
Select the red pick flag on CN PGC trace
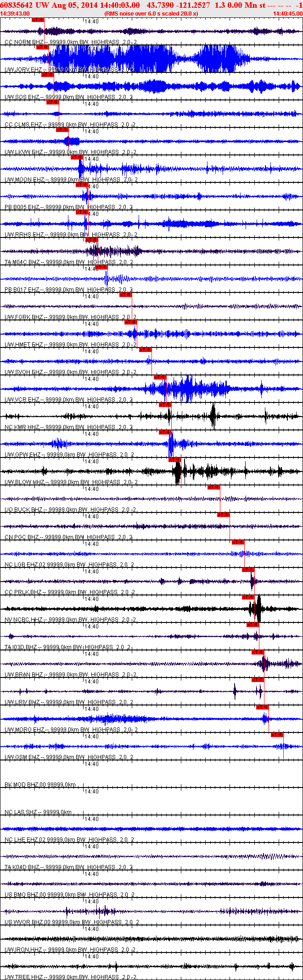coord(224,515)
